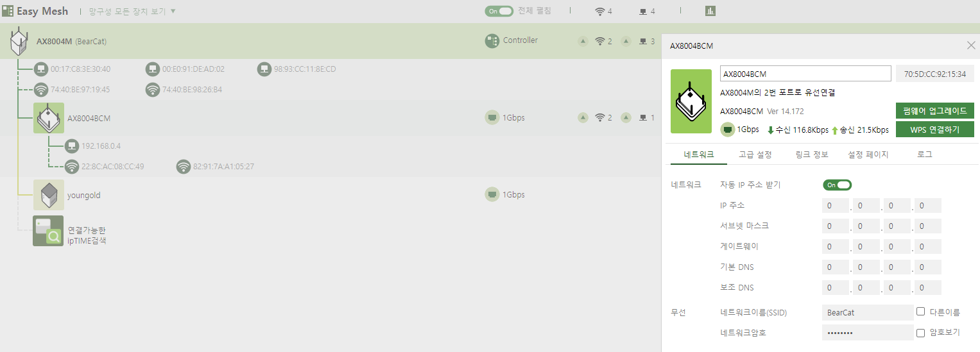Screen dimensions: 980x352
Task: Collapse Wi-Fi clients of AX8004BCM row
Action: (583, 118)
